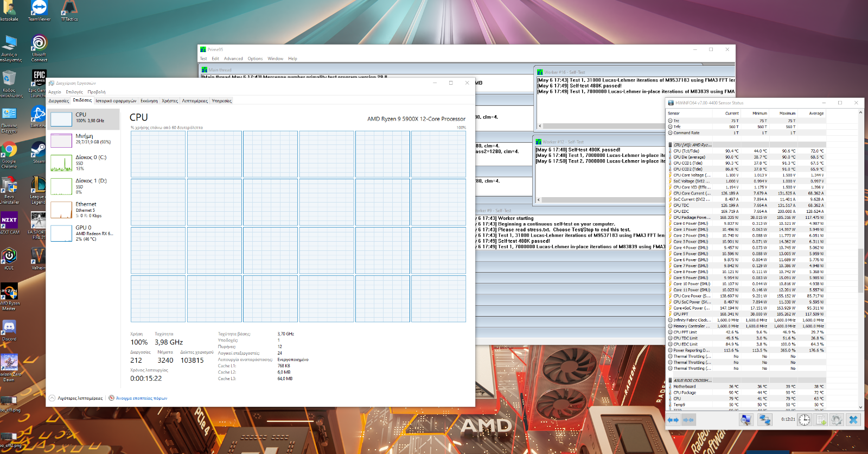The width and height of the screenshot is (868, 454).
Task: Open Prime95 Options menu
Action: 255,59
